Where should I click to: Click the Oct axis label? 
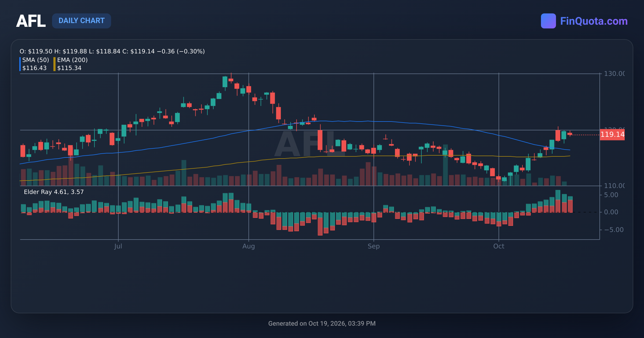point(499,246)
